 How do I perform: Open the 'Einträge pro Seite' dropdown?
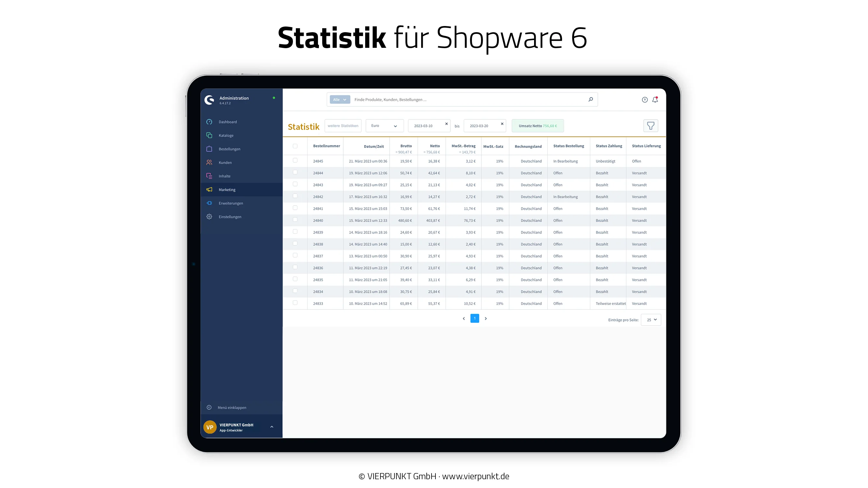pos(651,319)
